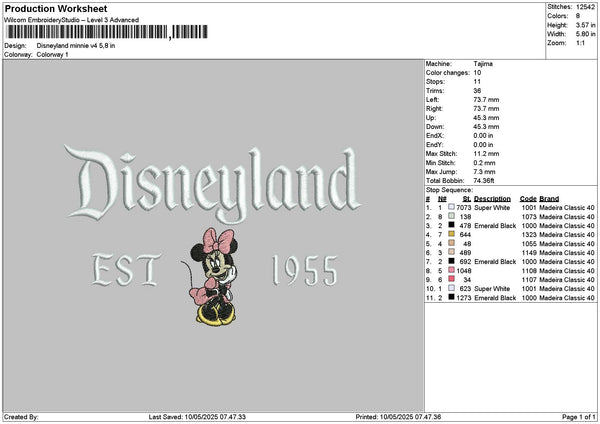Click the Right measurement 73.7 mm
The height and width of the screenshot is (424, 600).
486,109
